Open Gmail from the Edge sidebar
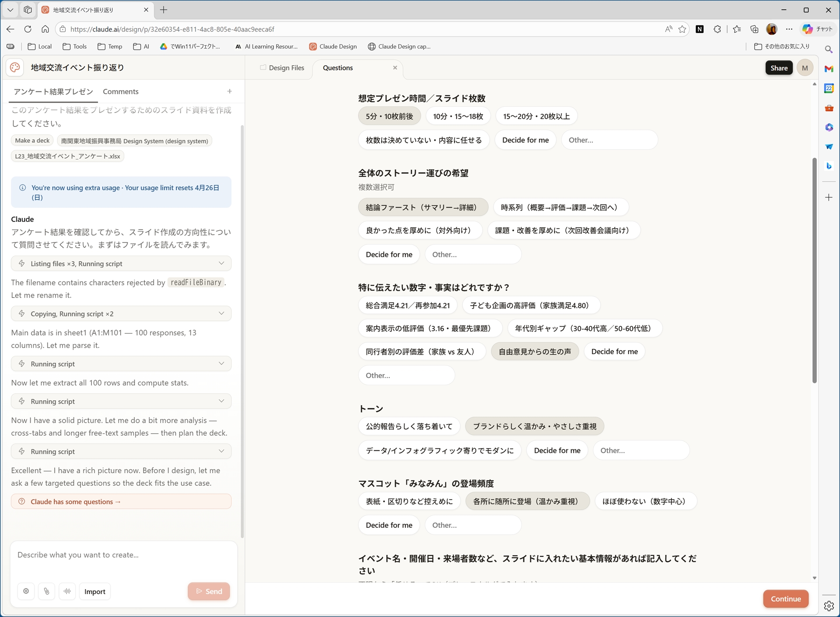 click(x=829, y=68)
